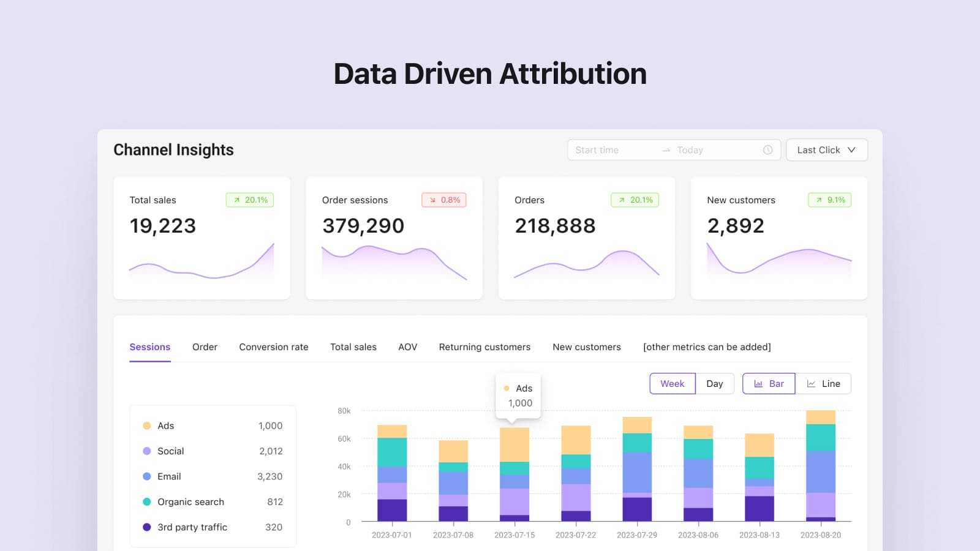This screenshot has height=551, width=980.
Task: Open the Last Click attribution dropdown
Action: pyautogui.click(x=818, y=150)
